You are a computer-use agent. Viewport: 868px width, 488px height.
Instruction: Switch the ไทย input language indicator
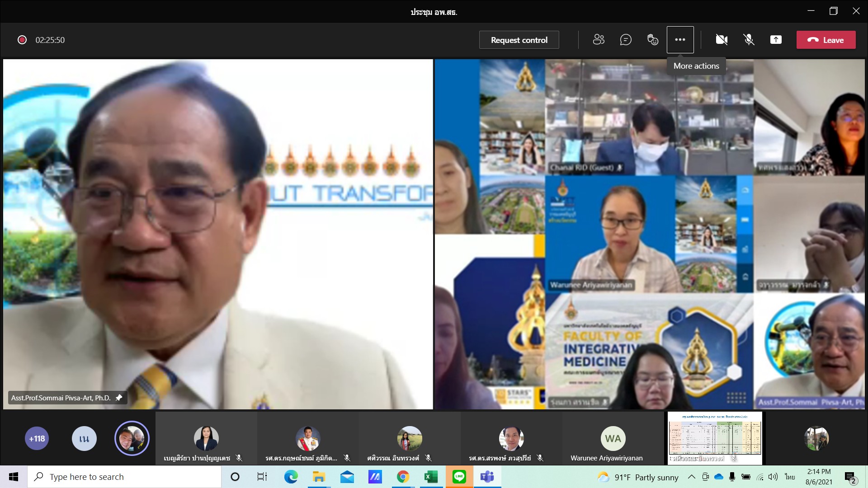click(x=790, y=477)
